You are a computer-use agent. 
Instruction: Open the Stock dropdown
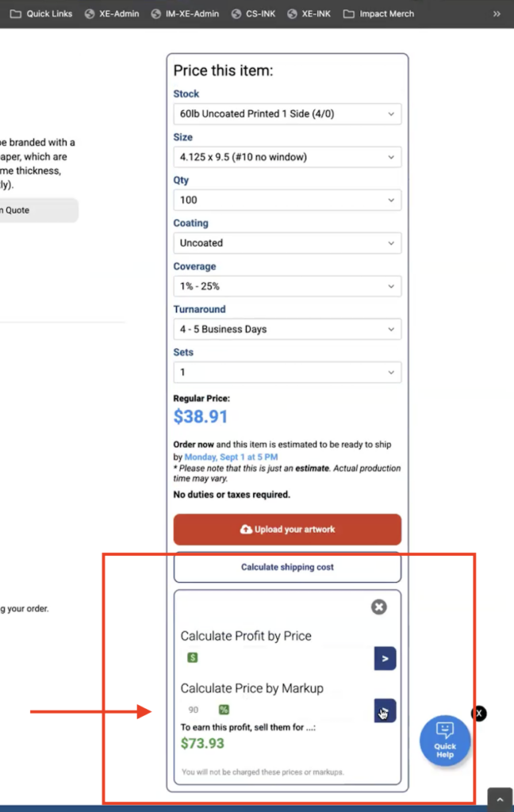tap(287, 114)
